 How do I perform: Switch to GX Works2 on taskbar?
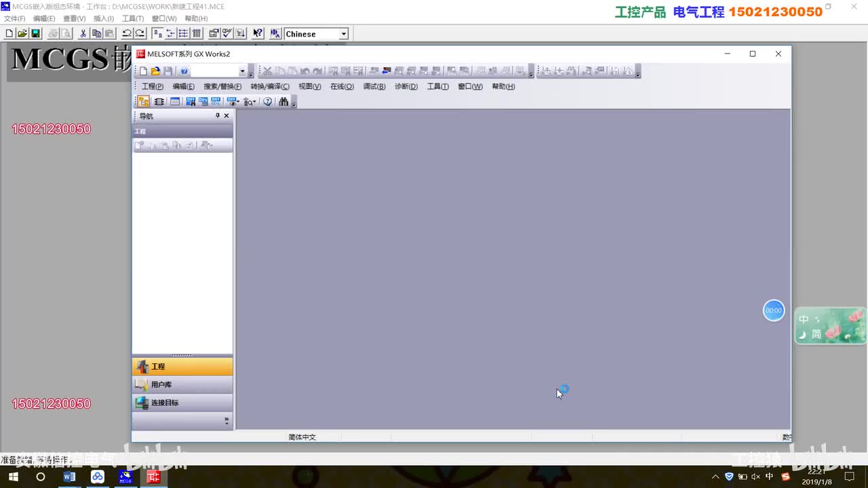(154, 477)
